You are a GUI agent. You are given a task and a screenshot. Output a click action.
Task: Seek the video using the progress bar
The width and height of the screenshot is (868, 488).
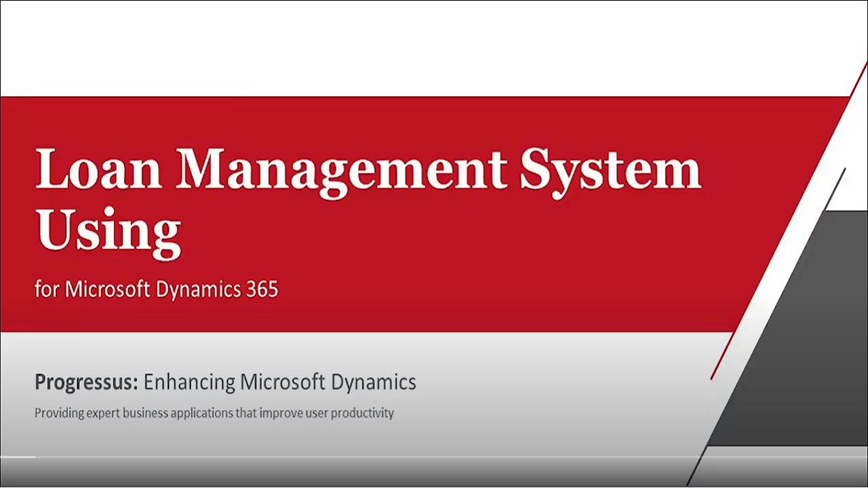(434, 457)
